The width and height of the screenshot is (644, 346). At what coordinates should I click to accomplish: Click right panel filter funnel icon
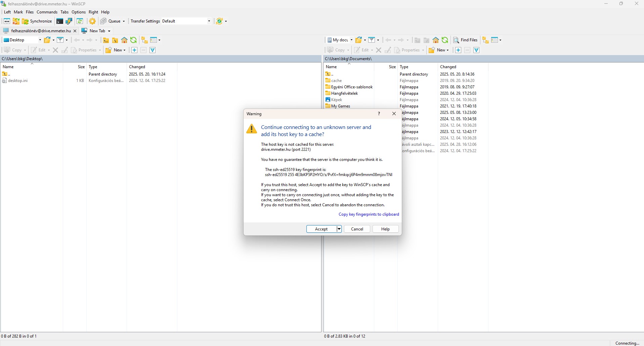click(372, 40)
